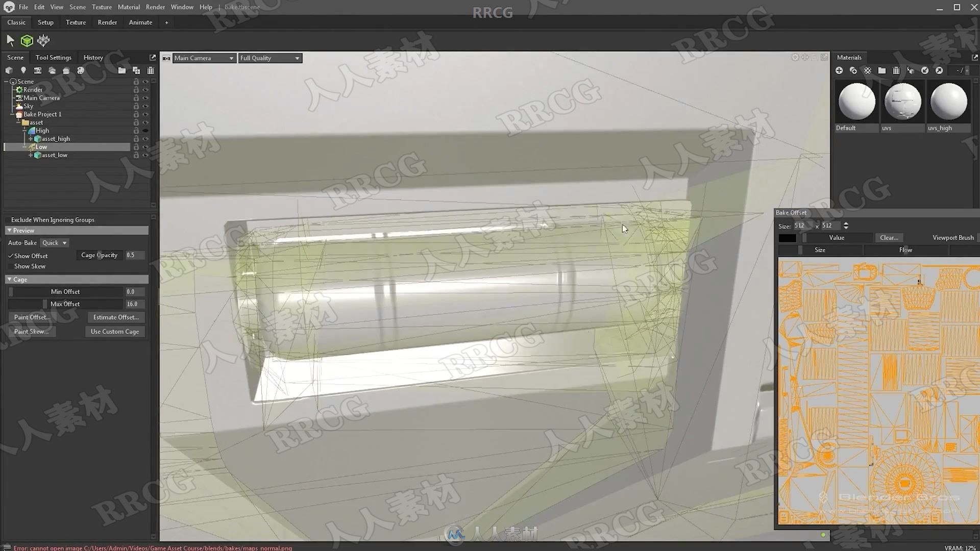Expand the Cage section expander
Image resolution: width=980 pixels, height=551 pixels.
[x=9, y=279]
